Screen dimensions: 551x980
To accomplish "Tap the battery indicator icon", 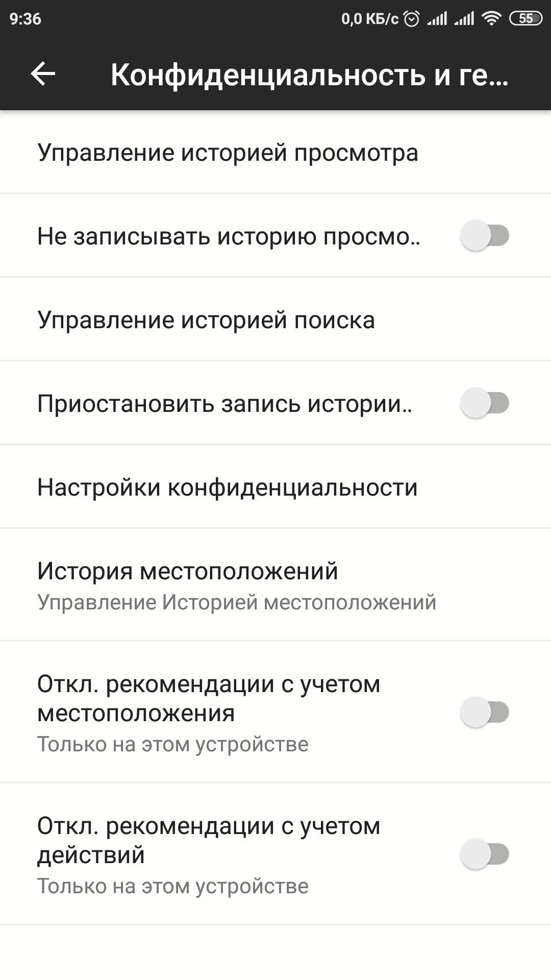I will point(525,19).
